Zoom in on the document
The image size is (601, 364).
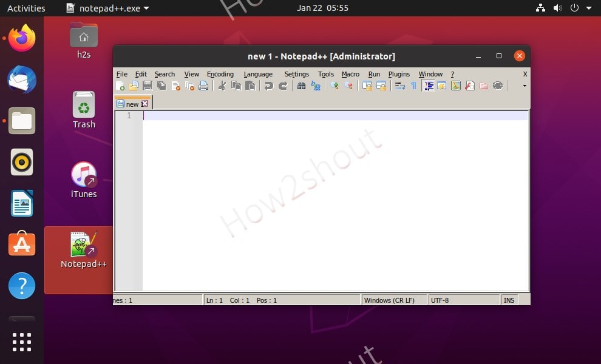tap(334, 86)
